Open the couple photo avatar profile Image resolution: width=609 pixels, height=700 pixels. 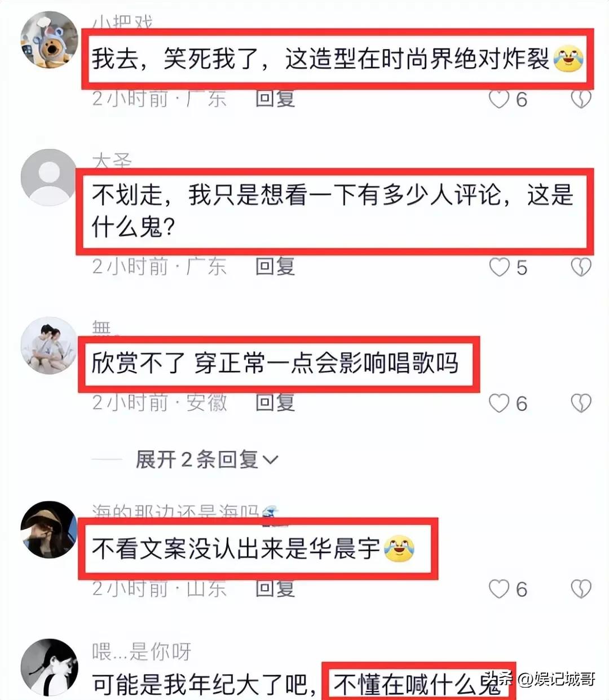click(49, 345)
